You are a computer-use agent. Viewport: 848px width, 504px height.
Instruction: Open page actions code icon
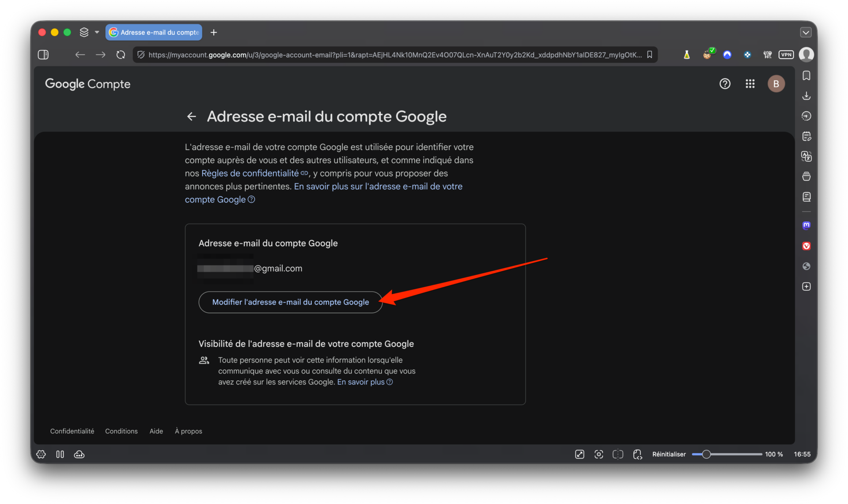click(x=637, y=454)
